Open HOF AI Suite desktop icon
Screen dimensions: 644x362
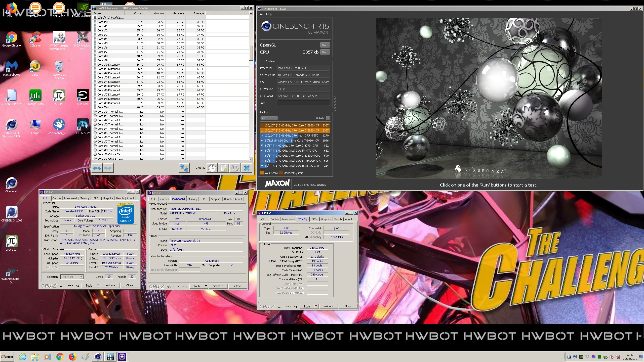83,127
